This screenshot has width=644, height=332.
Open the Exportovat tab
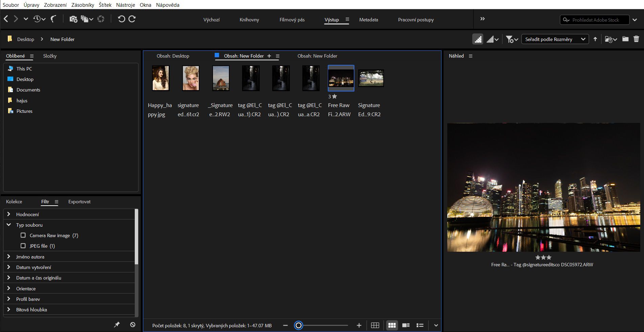point(79,202)
